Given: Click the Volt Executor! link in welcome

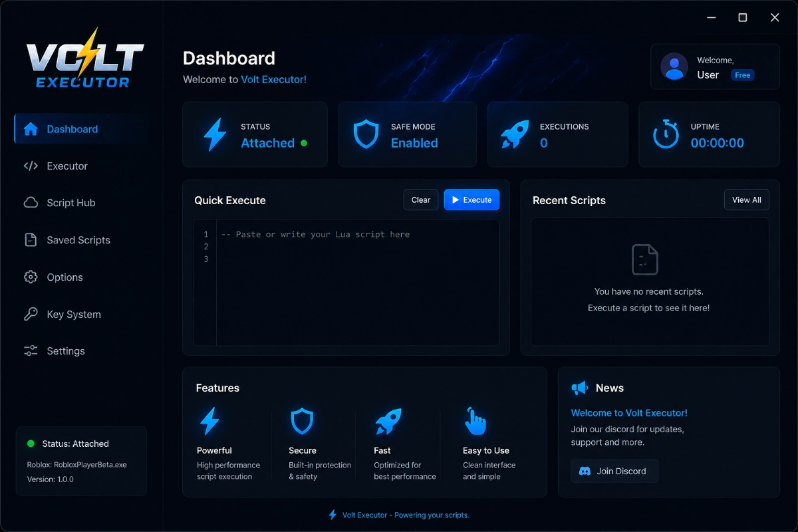Looking at the screenshot, I should [x=273, y=79].
